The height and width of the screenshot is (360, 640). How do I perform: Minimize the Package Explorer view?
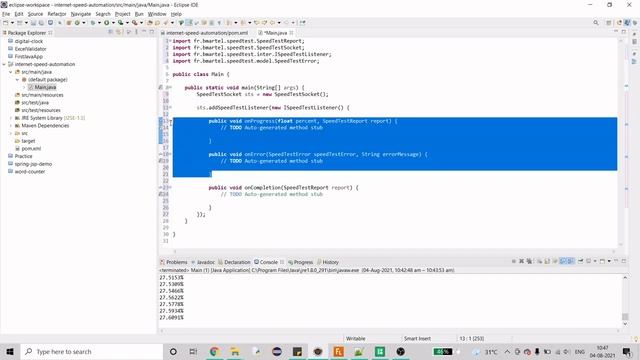pos(144,32)
